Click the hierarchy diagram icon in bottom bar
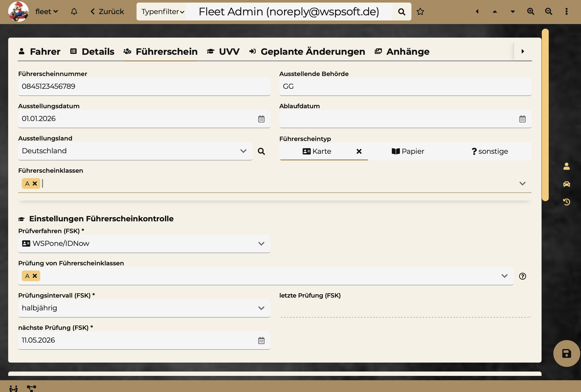This screenshot has width=581, height=392. [x=32, y=388]
